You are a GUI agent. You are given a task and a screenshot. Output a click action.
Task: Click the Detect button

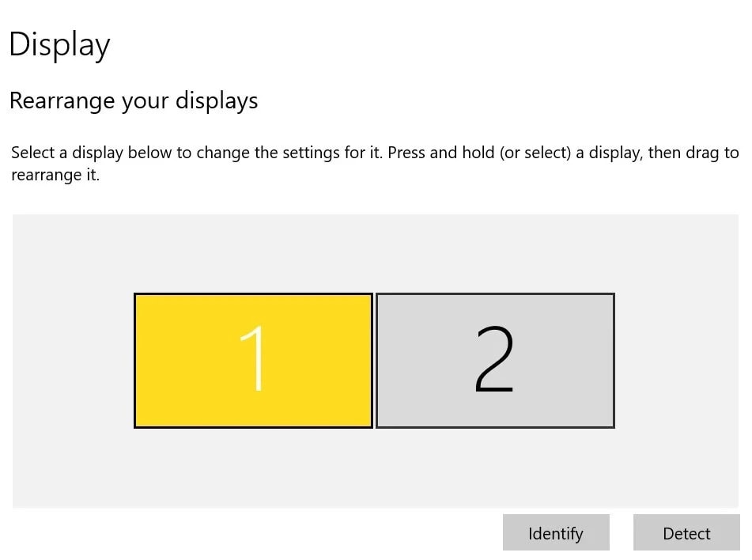click(x=686, y=532)
